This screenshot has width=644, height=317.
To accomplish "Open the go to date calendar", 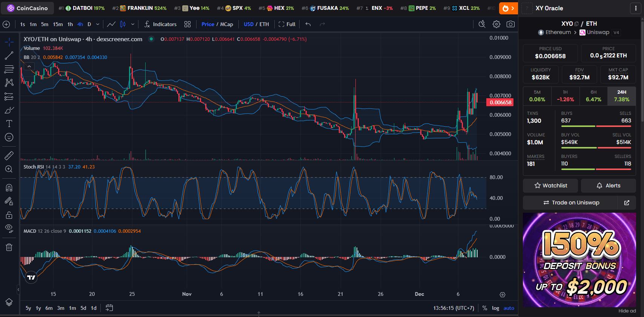I will [109, 308].
